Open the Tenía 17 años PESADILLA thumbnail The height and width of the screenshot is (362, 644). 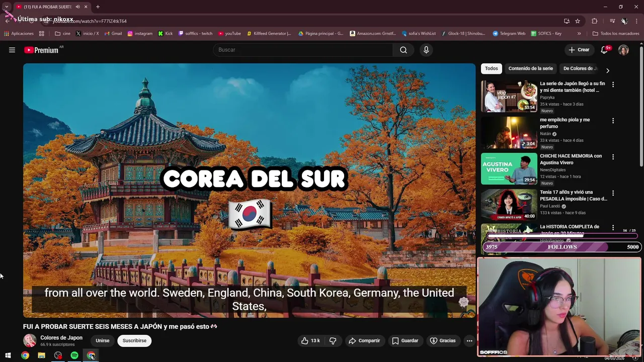509,205
